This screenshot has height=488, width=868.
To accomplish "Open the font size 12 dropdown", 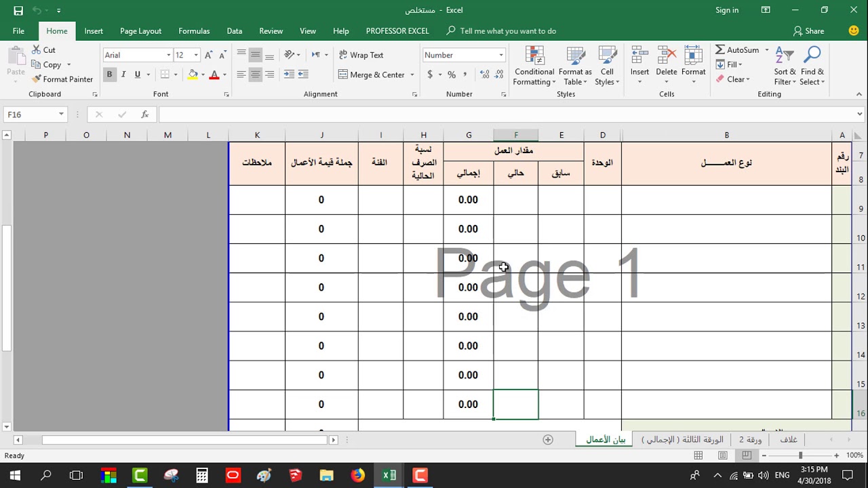I will click(196, 55).
